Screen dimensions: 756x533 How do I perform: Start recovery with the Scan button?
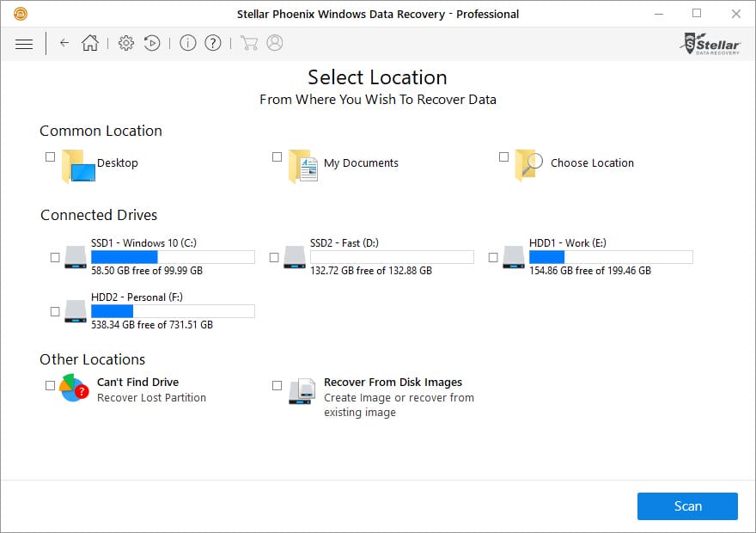687,506
